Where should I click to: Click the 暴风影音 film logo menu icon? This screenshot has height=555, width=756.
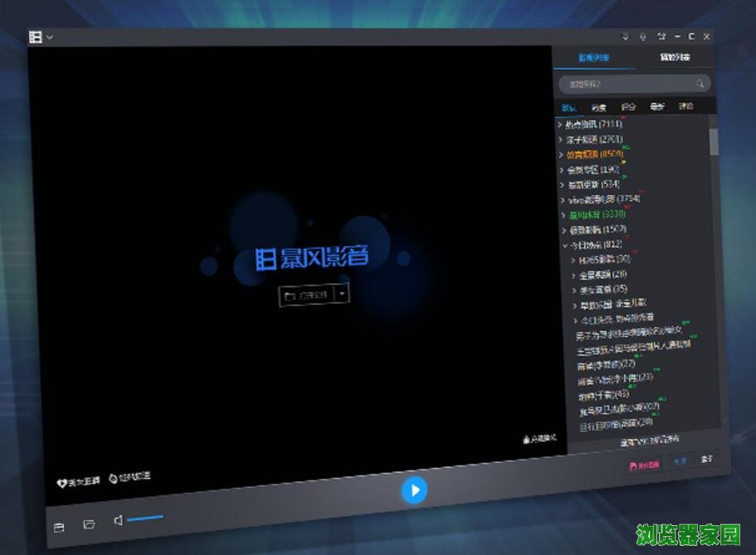(35, 37)
